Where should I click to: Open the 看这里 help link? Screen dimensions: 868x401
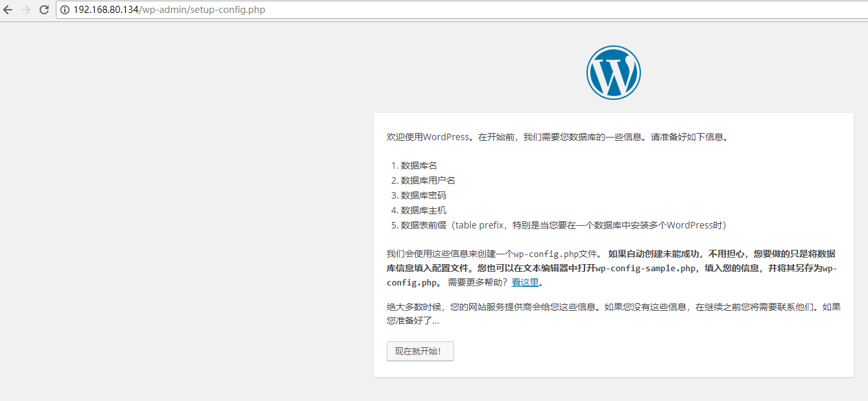tap(525, 282)
